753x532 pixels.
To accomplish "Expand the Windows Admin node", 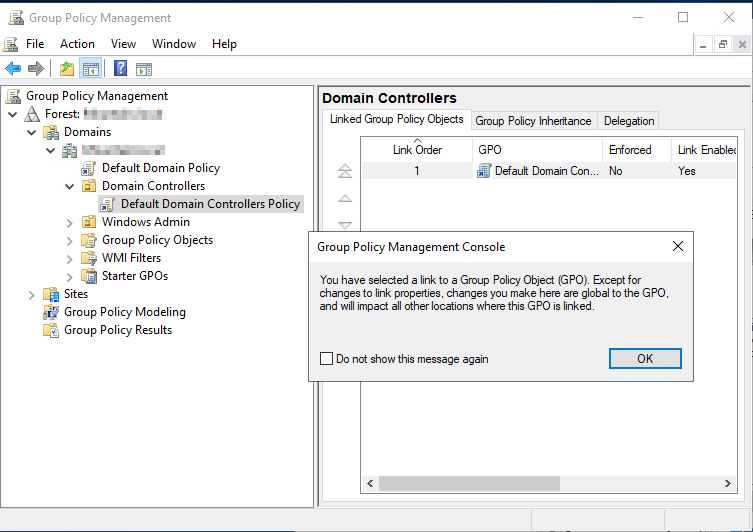I will pos(70,223).
